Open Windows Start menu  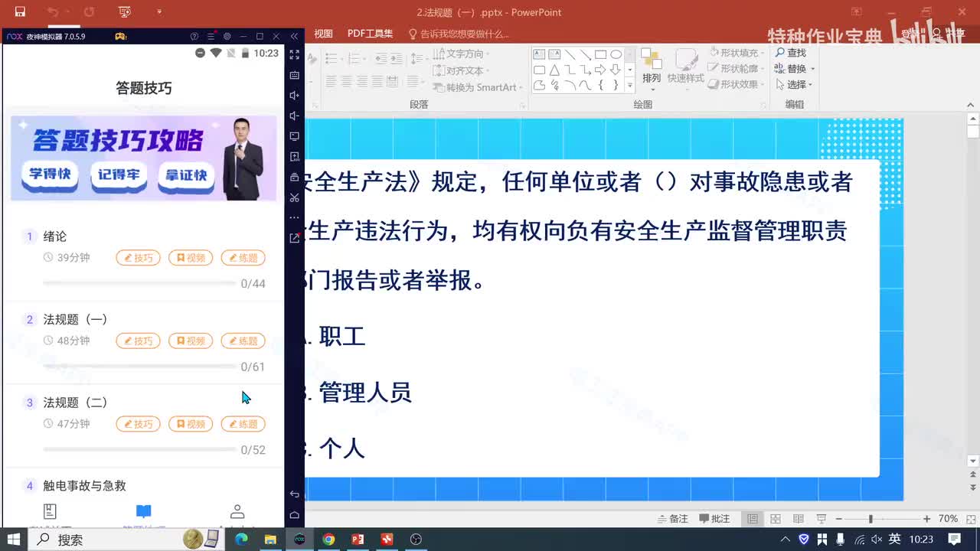[x=14, y=540]
